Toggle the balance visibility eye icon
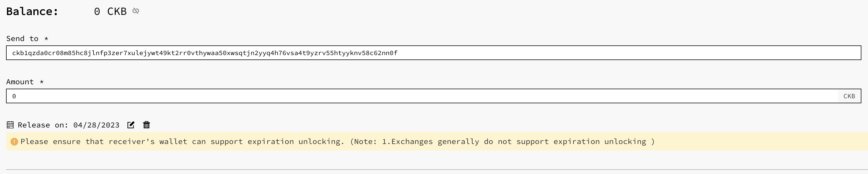The height and width of the screenshot is (174, 868). coord(136,11)
